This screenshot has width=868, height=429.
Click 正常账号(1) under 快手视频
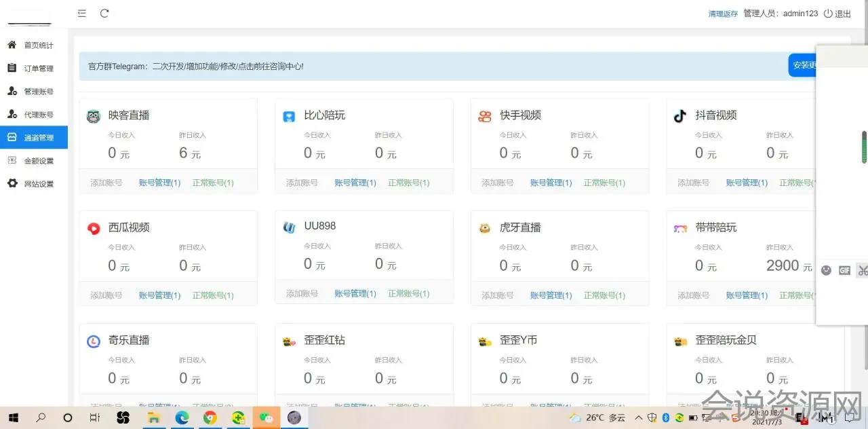[604, 183]
